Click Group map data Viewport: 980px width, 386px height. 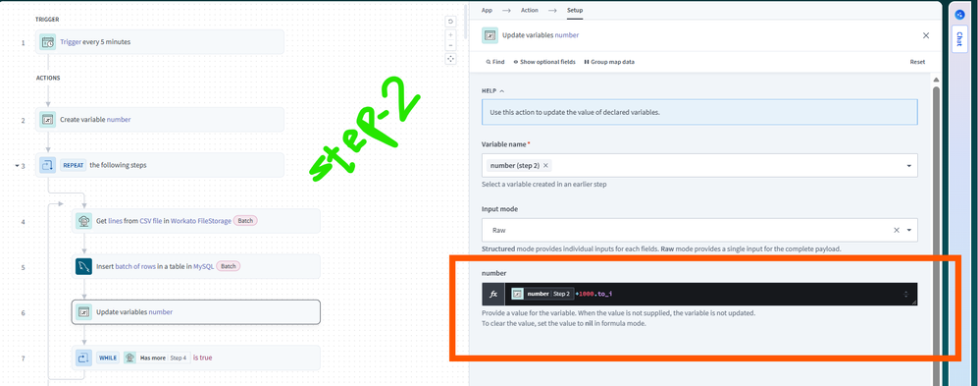point(609,62)
